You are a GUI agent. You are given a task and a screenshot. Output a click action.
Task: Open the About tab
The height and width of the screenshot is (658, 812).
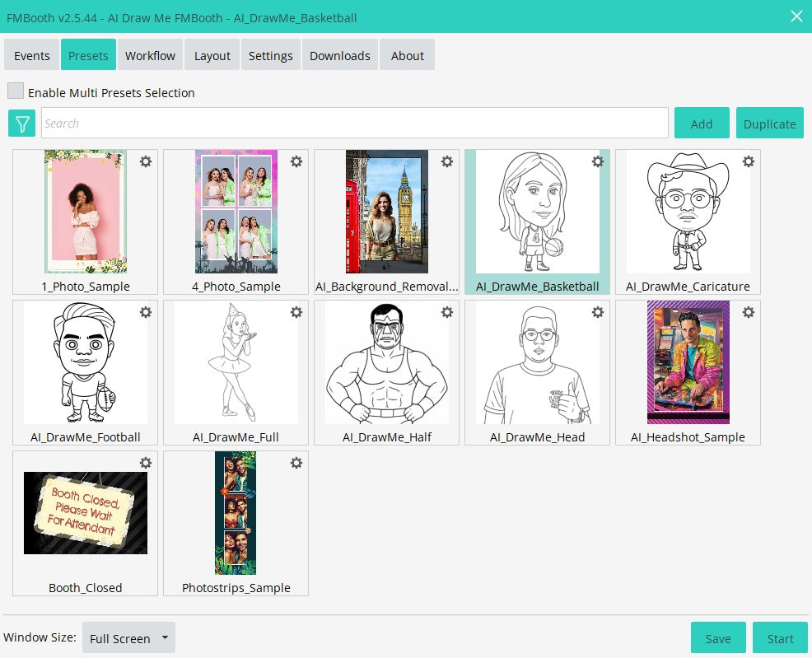click(x=407, y=55)
